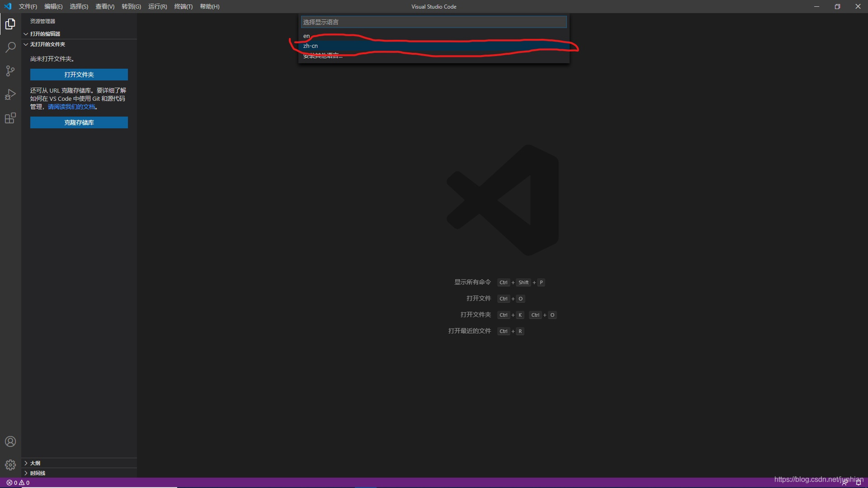Open the 转到(G) menu
868x488 pixels.
click(131, 6)
